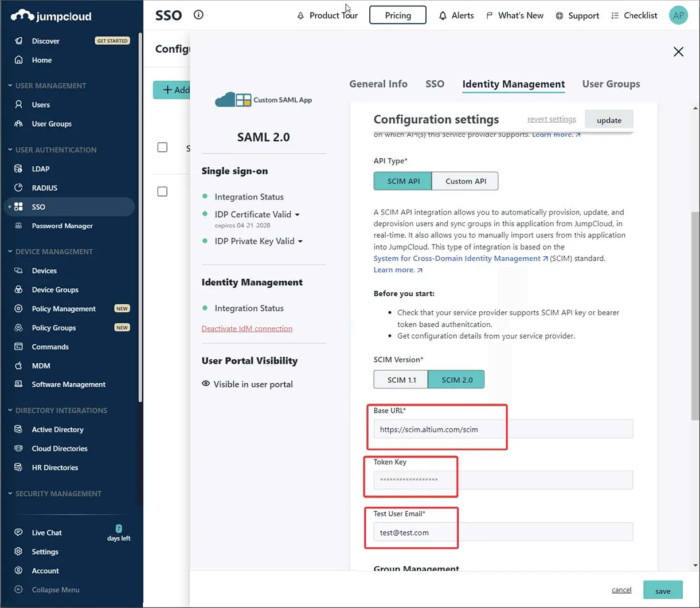The width and height of the screenshot is (700, 608).
Task: Switch to Identity Management tab
Action: (x=514, y=84)
